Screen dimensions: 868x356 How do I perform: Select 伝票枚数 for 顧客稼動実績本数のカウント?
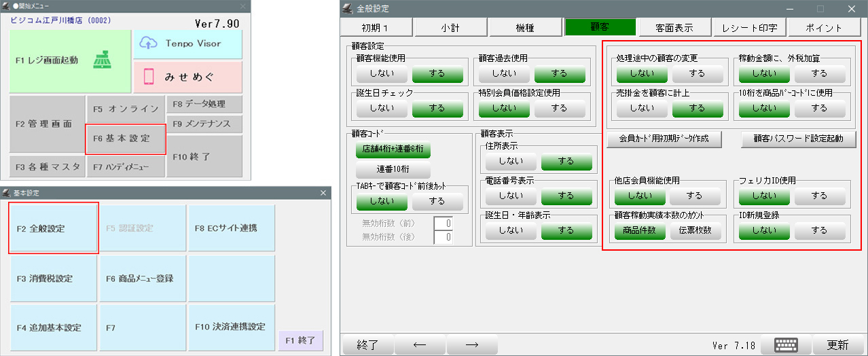(694, 231)
